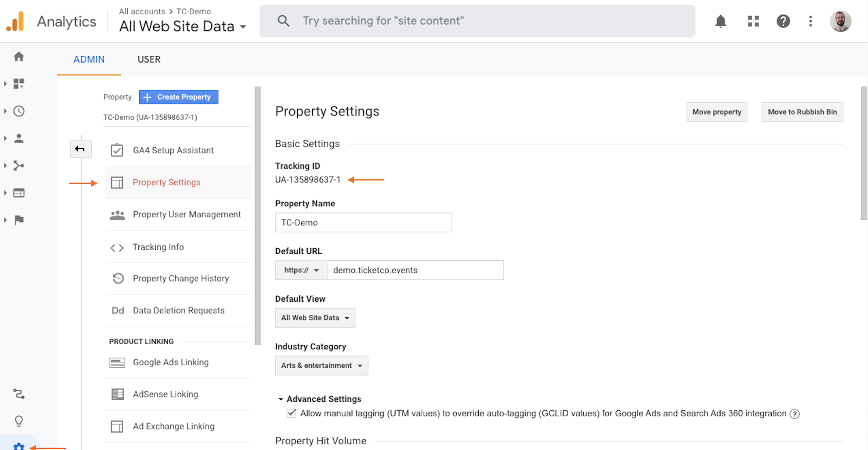This screenshot has height=450, width=868.
Task: Click the Google Analytics logo
Action: [x=15, y=21]
